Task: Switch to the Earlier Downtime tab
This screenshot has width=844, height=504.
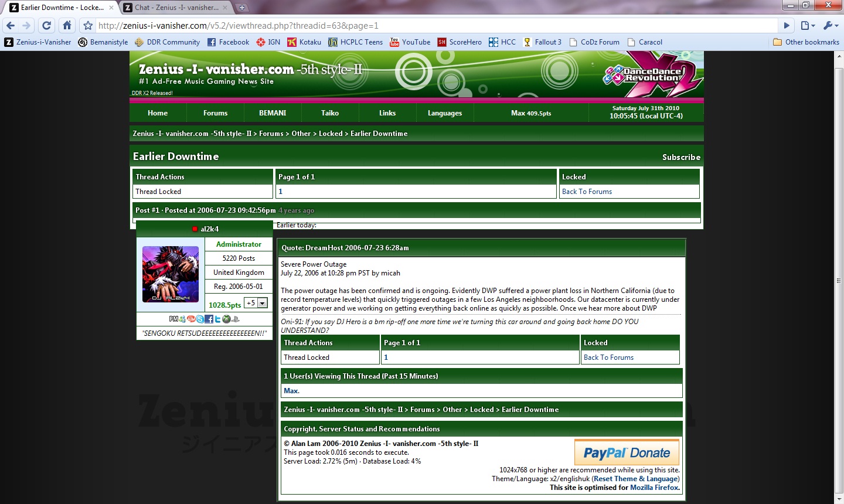Action: pos(62,8)
